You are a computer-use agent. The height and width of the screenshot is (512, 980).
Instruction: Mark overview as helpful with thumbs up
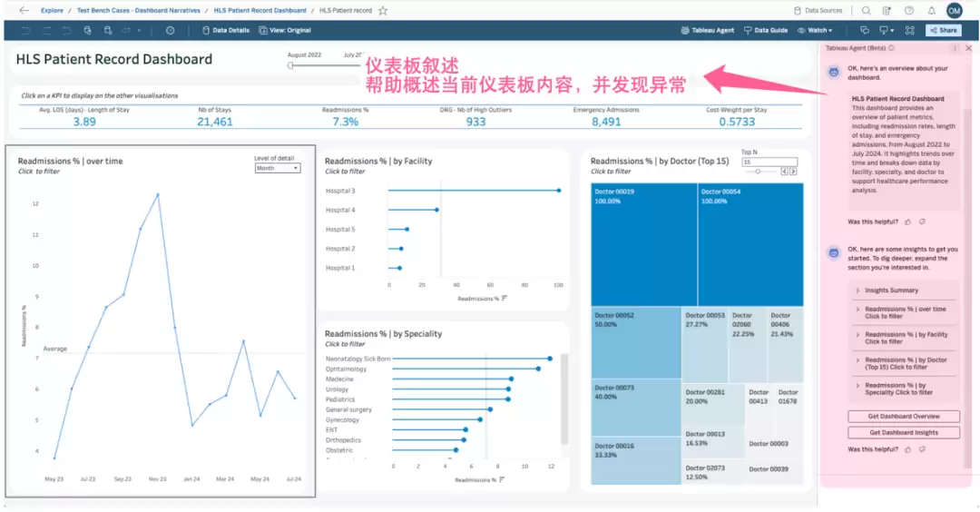(x=908, y=222)
